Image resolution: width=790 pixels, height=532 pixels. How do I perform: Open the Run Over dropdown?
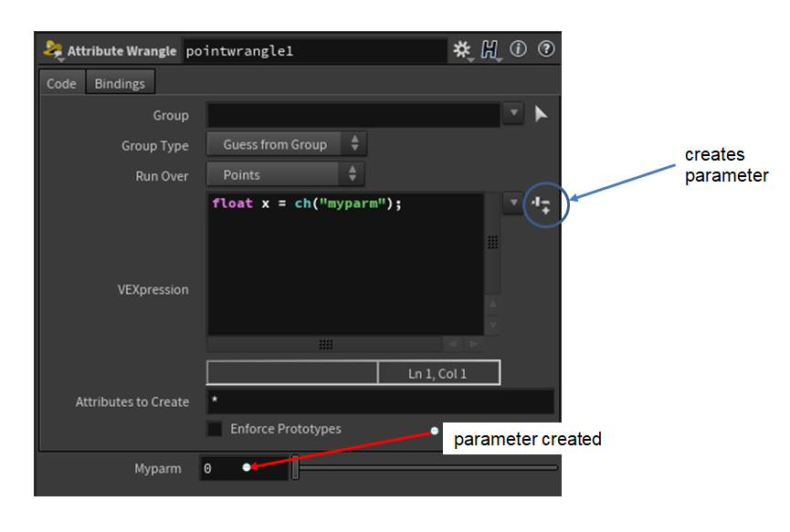click(x=286, y=174)
